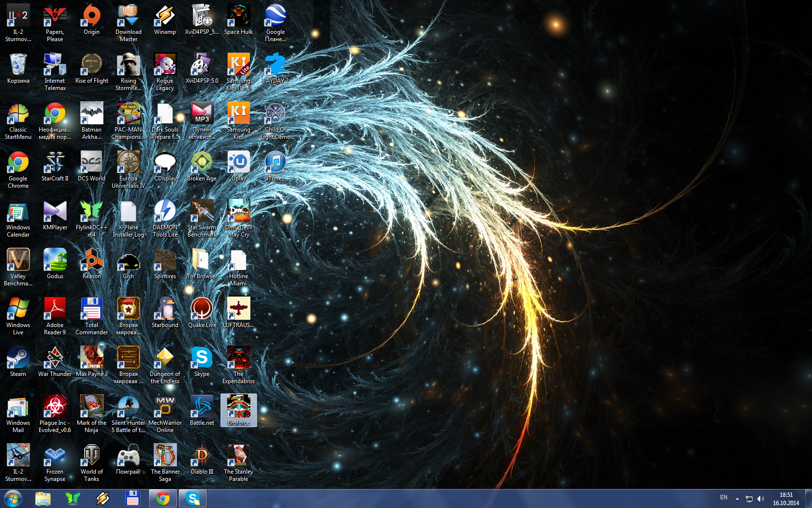Select the Google Chrome desktop shortcut
The width and height of the screenshot is (812, 508).
pos(18,169)
